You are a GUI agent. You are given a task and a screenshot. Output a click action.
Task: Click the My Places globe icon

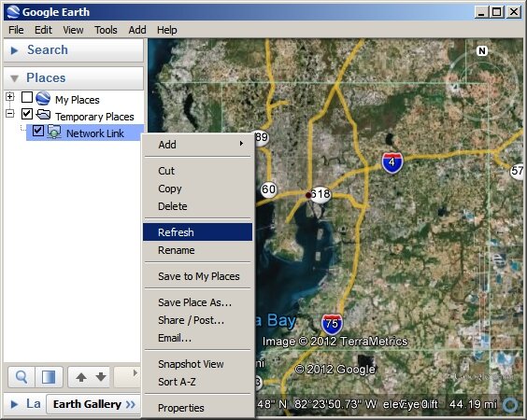pos(43,98)
